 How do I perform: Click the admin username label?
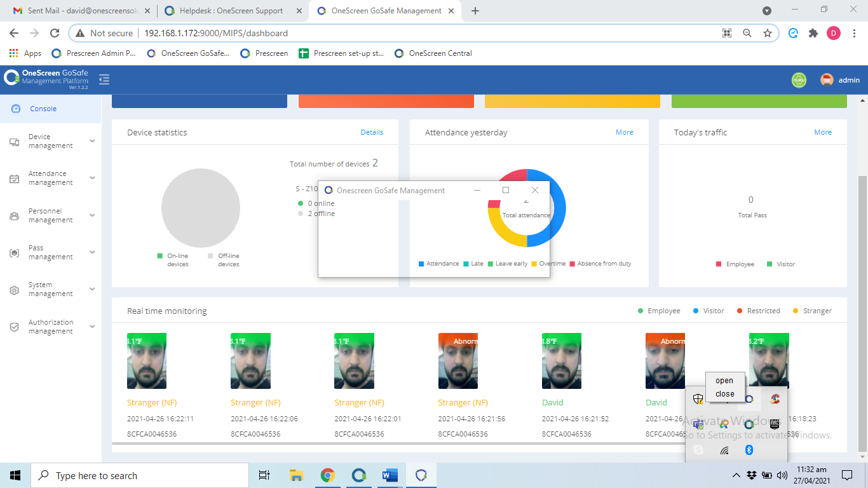point(849,80)
